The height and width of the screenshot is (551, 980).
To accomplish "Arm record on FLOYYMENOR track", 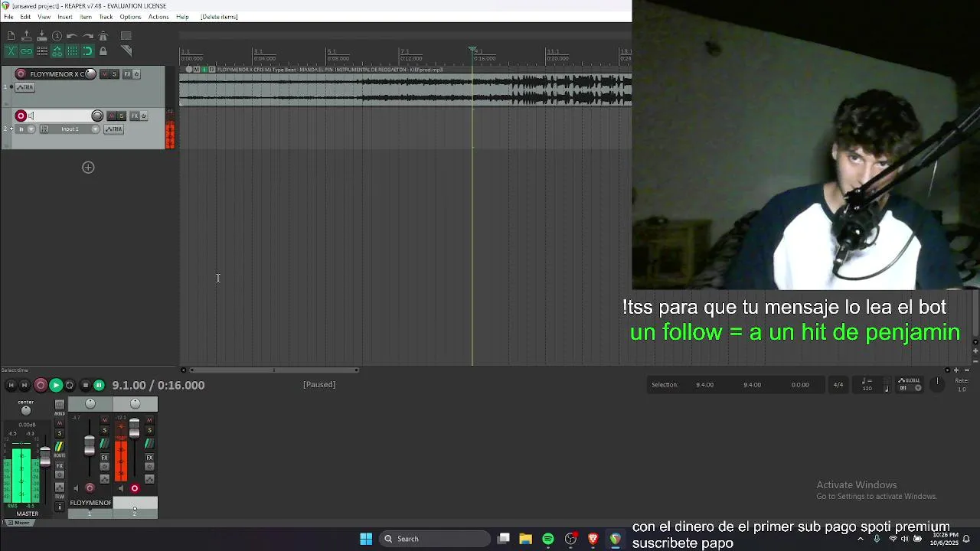I will tap(21, 74).
